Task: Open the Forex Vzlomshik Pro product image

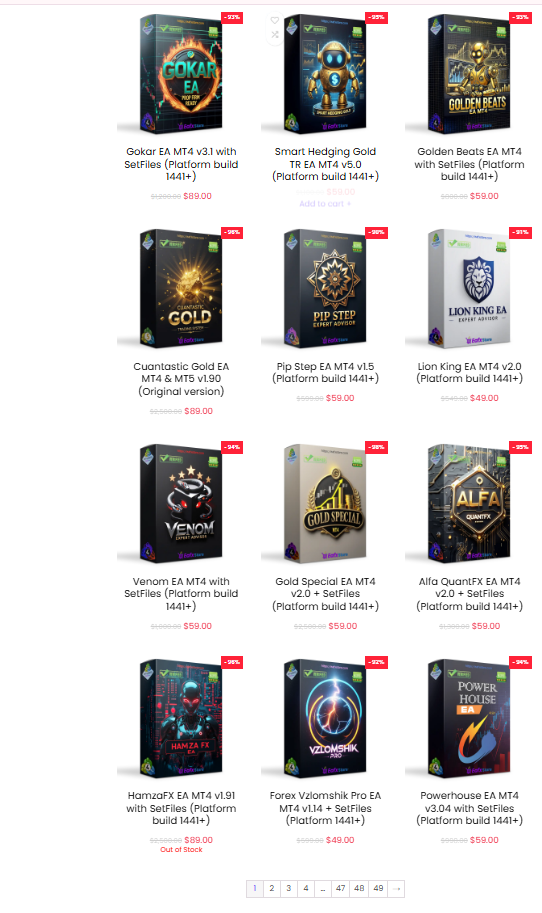Action: [325, 719]
